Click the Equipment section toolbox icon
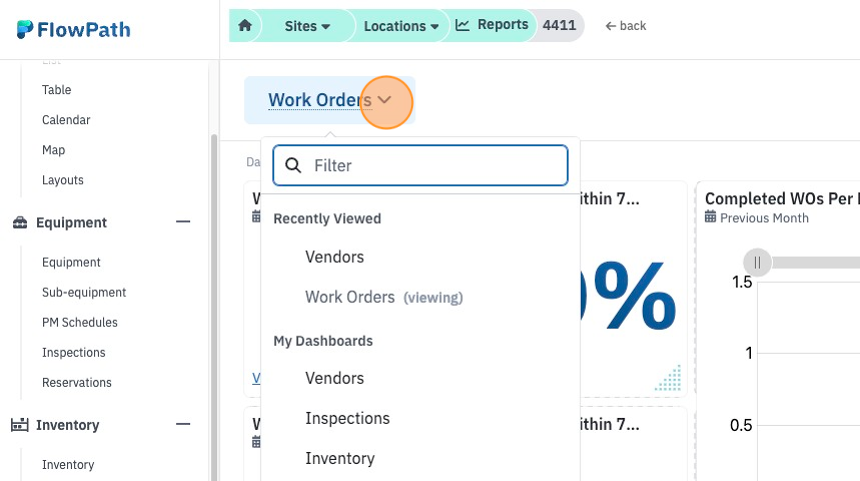The width and height of the screenshot is (860, 481). tap(20, 222)
